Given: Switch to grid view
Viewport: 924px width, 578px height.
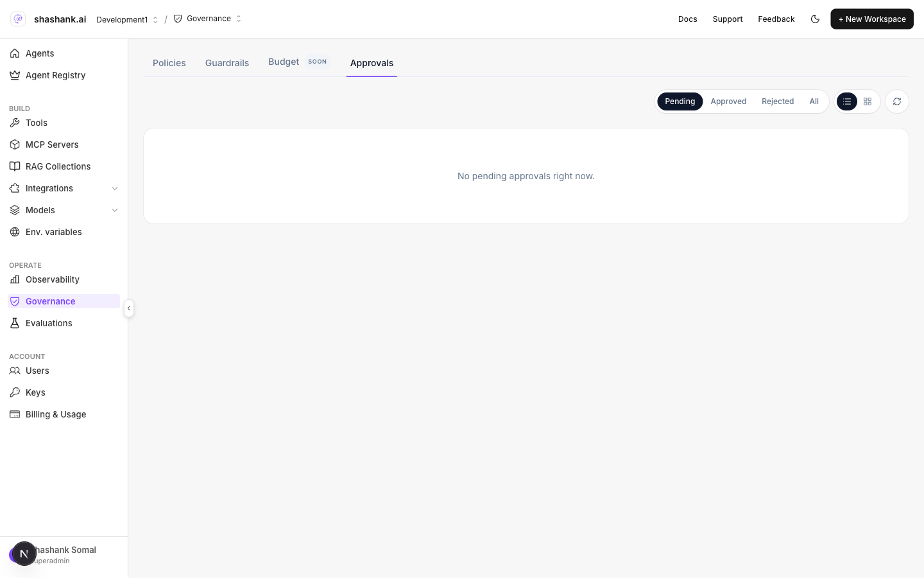Looking at the screenshot, I should 868,101.
